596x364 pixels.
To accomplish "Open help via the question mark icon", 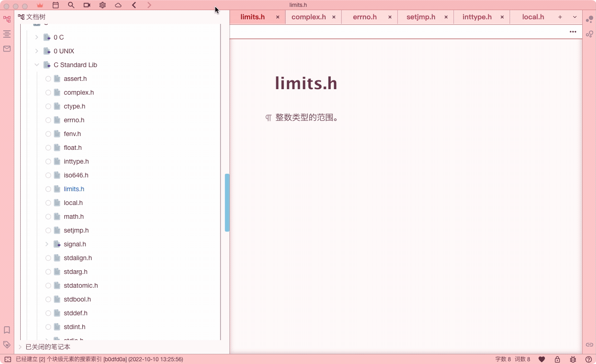I will point(590,359).
